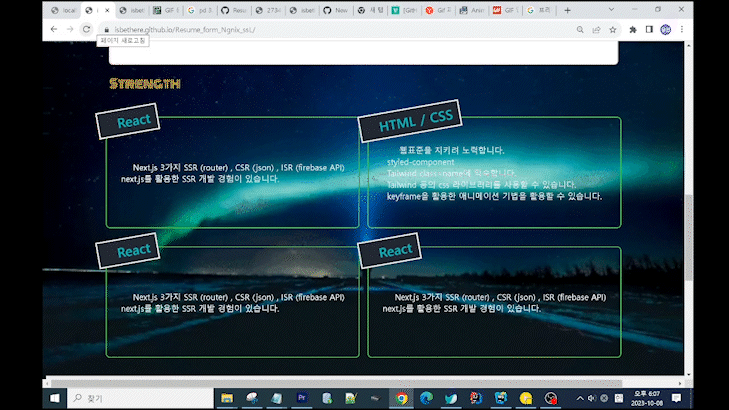729x410 pixels.
Task: Click the line starting '웹표준을 지키려'
Action: pyautogui.click(x=451, y=150)
